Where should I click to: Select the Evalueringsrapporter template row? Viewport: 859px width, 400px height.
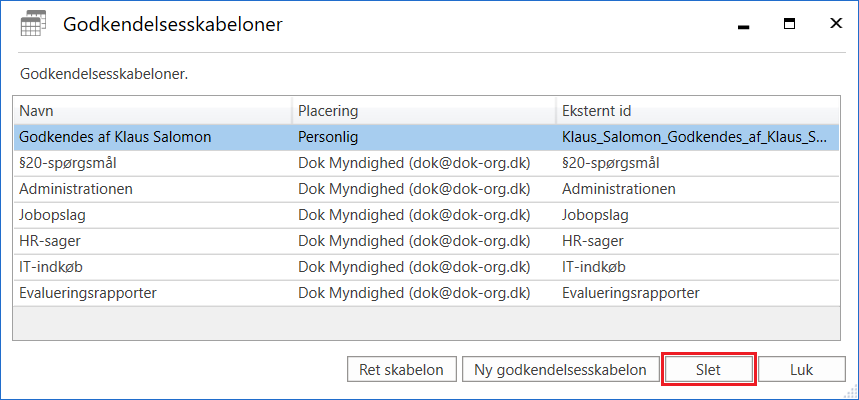point(87,293)
